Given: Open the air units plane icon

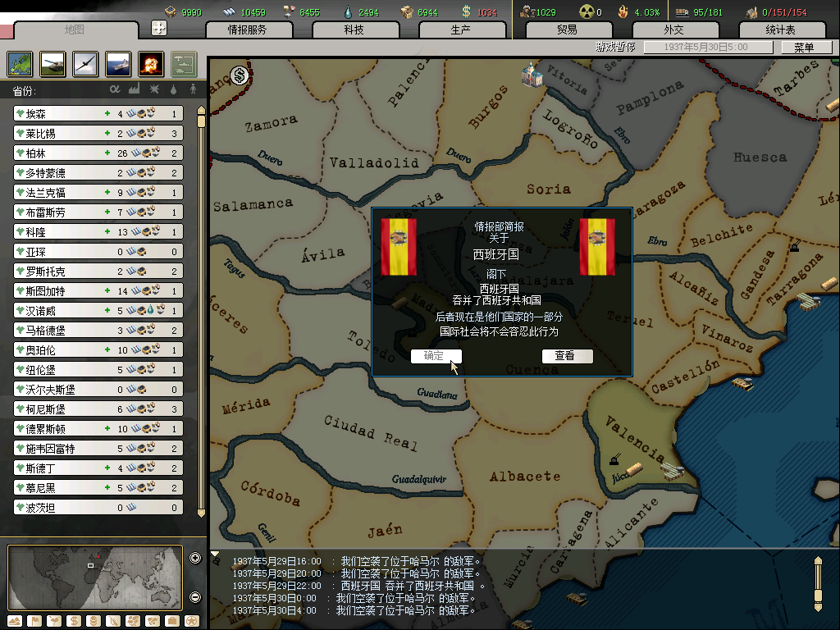Looking at the screenshot, I should click(x=85, y=64).
